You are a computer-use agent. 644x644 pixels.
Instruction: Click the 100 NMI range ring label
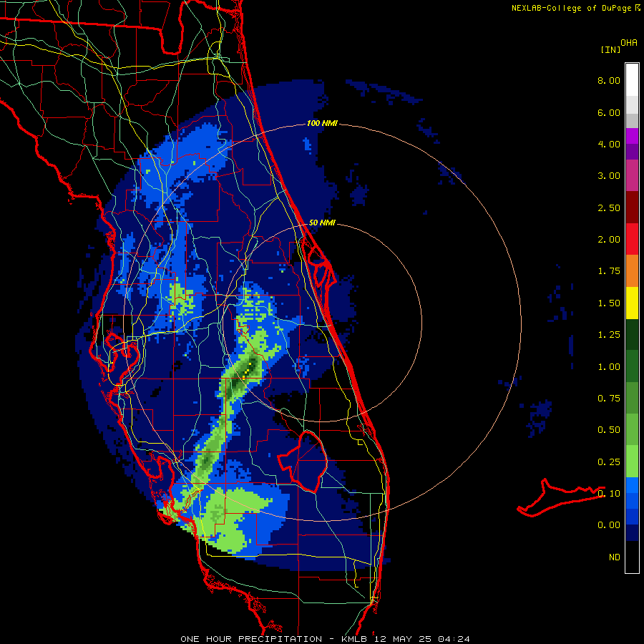click(x=322, y=123)
